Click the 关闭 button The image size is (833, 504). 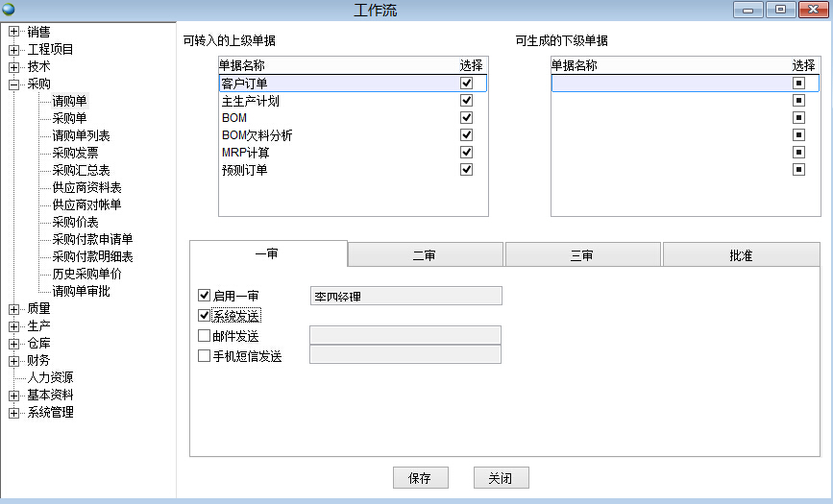click(x=501, y=478)
